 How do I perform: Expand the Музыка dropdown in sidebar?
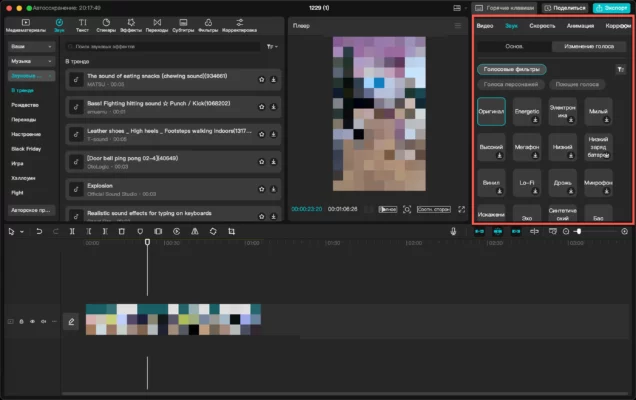[31, 61]
